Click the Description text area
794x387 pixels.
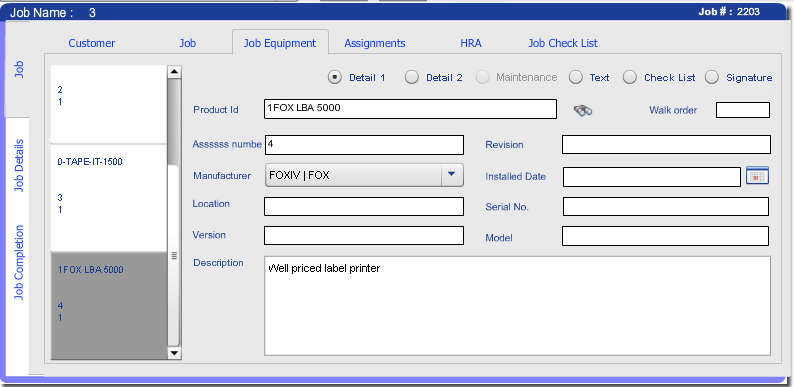point(518,306)
